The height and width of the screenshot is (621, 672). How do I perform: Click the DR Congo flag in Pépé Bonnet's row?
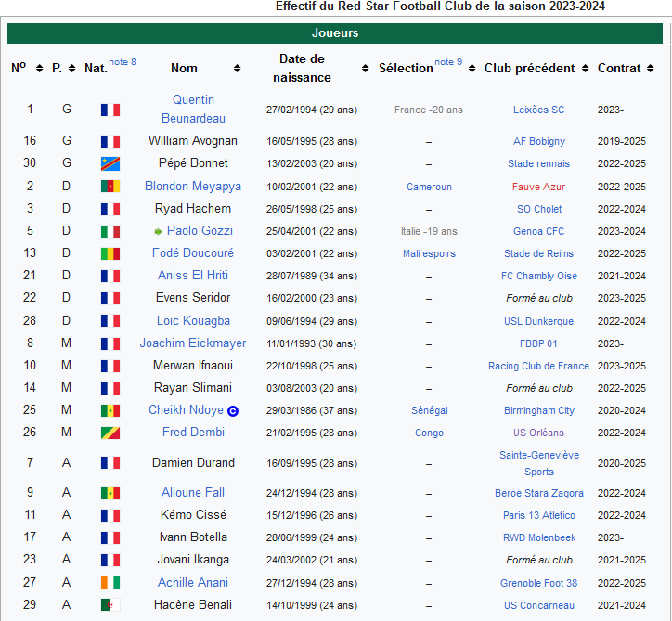110,163
